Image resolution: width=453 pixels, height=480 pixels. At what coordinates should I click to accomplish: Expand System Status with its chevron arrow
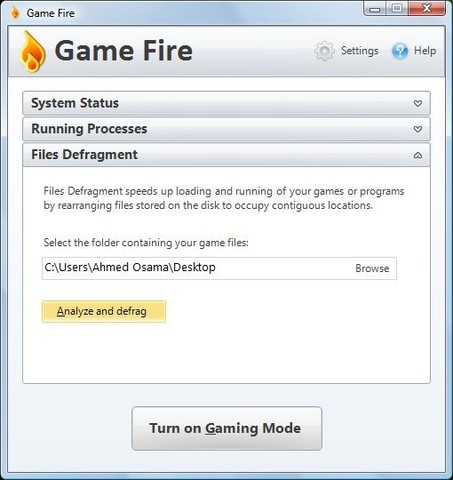pos(418,103)
